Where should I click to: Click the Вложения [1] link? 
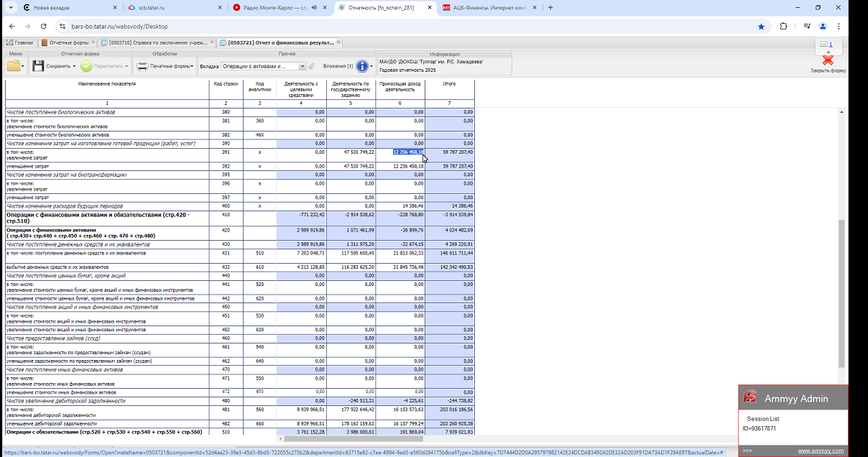click(338, 66)
